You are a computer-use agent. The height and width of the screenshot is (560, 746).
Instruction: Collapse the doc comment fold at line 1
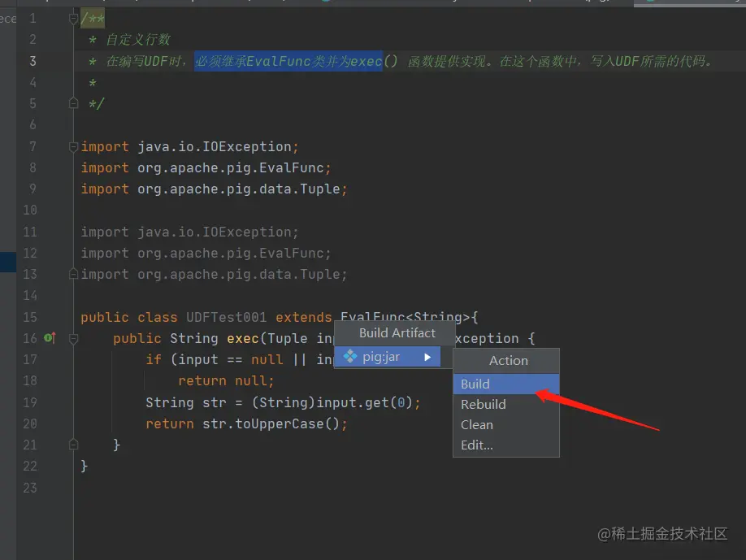pyautogui.click(x=73, y=19)
